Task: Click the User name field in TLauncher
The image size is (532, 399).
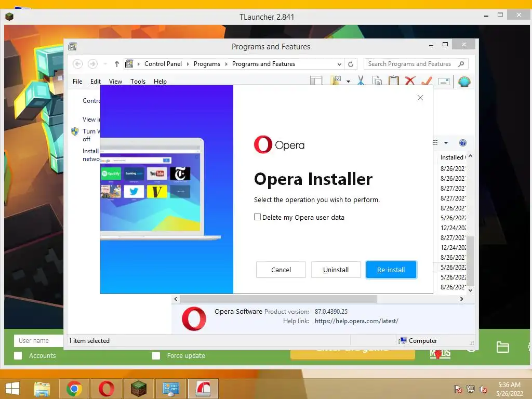Action: (38, 341)
